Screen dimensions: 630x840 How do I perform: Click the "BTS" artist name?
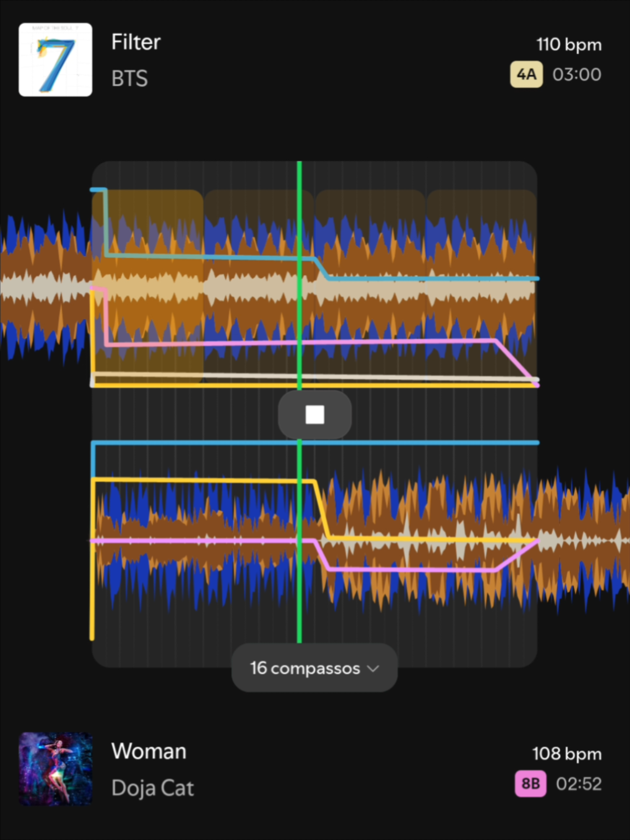(x=129, y=79)
